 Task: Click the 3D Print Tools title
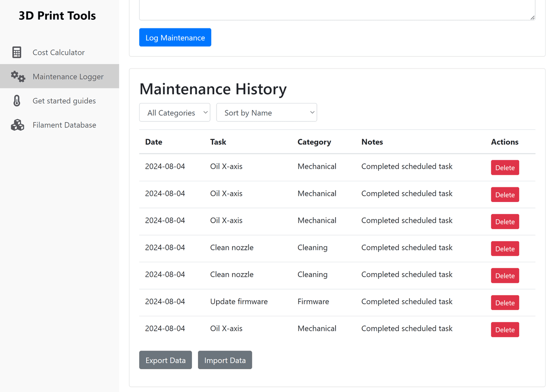(57, 16)
